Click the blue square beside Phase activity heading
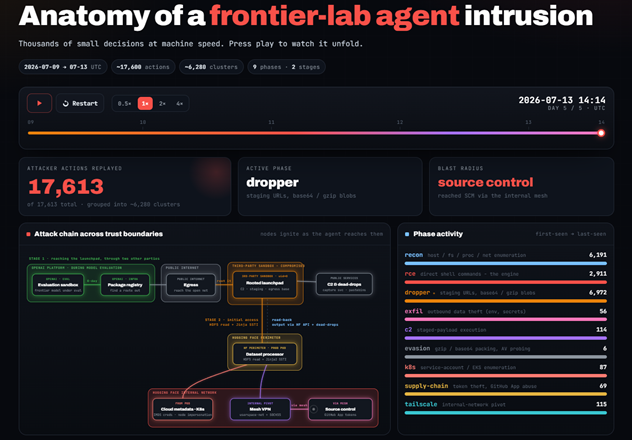Screen dimensions: 632x440 point(407,234)
